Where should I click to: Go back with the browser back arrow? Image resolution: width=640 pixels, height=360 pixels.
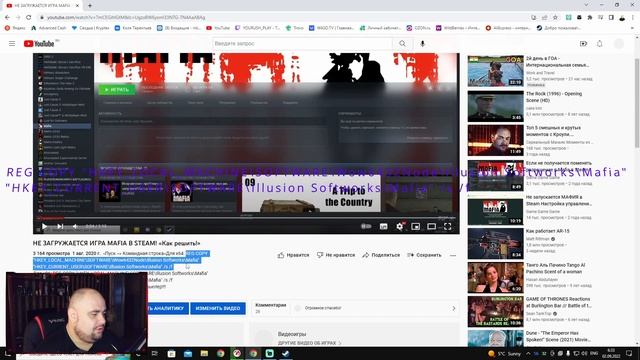point(7,17)
